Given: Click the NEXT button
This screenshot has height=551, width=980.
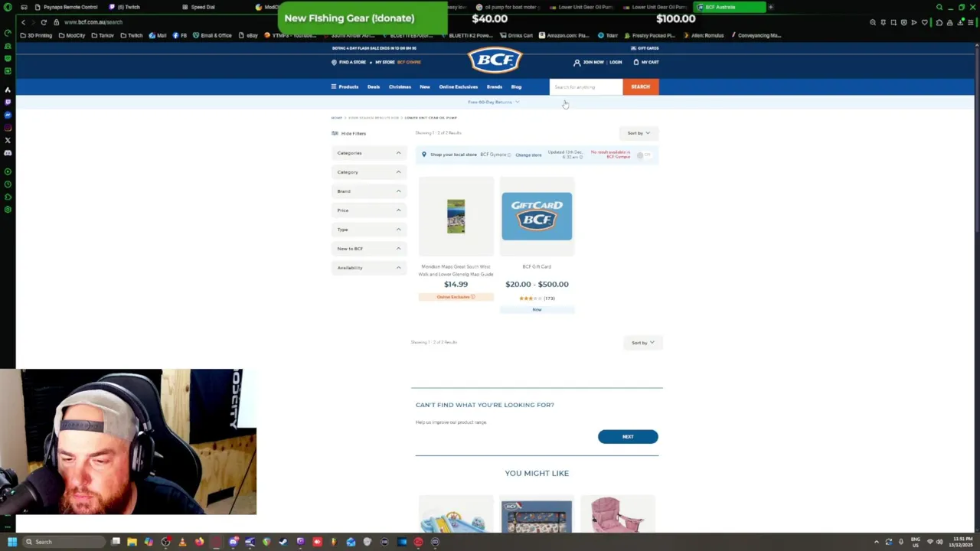Looking at the screenshot, I should pos(628,437).
